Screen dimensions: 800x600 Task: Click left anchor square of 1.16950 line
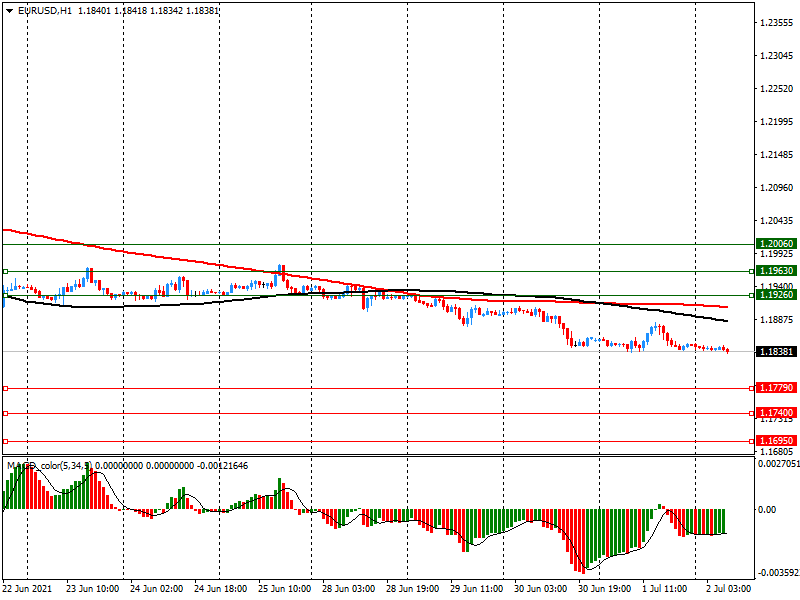point(5,440)
